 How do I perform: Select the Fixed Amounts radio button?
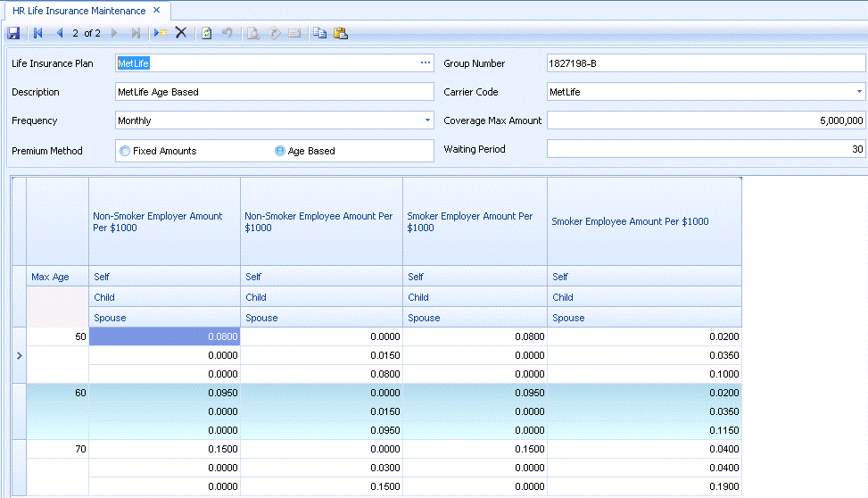click(x=125, y=152)
